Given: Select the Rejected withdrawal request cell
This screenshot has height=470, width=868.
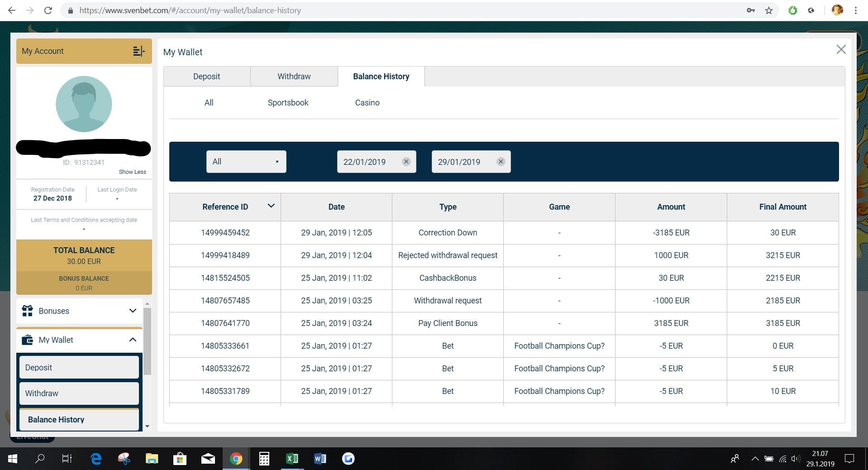Looking at the screenshot, I should [x=448, y=255].
